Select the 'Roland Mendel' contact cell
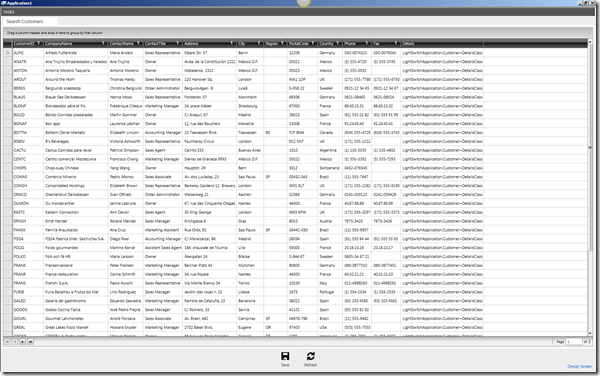Viewport: 600px width, 376px height. pyautogui.click(x=126, y=221)
